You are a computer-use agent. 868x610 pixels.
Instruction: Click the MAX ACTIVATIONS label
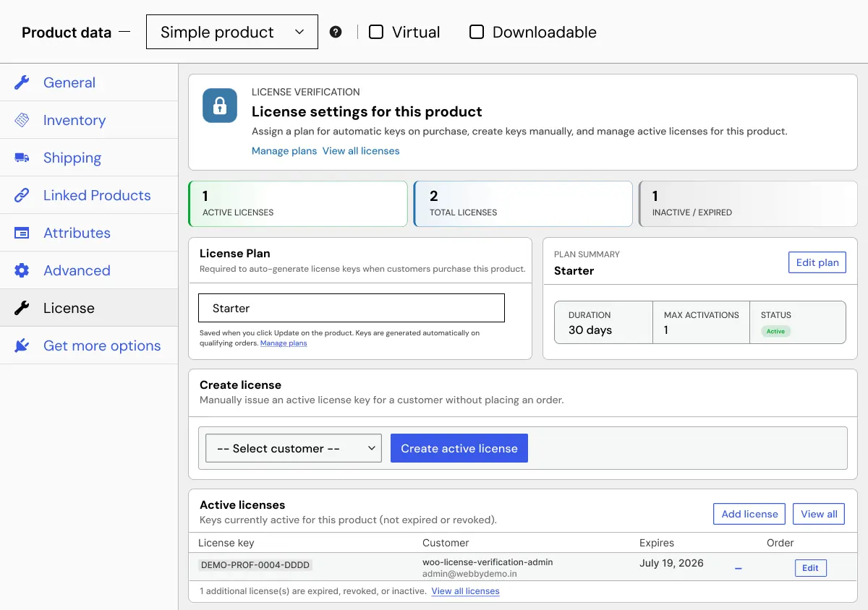[x=702, y=315]
